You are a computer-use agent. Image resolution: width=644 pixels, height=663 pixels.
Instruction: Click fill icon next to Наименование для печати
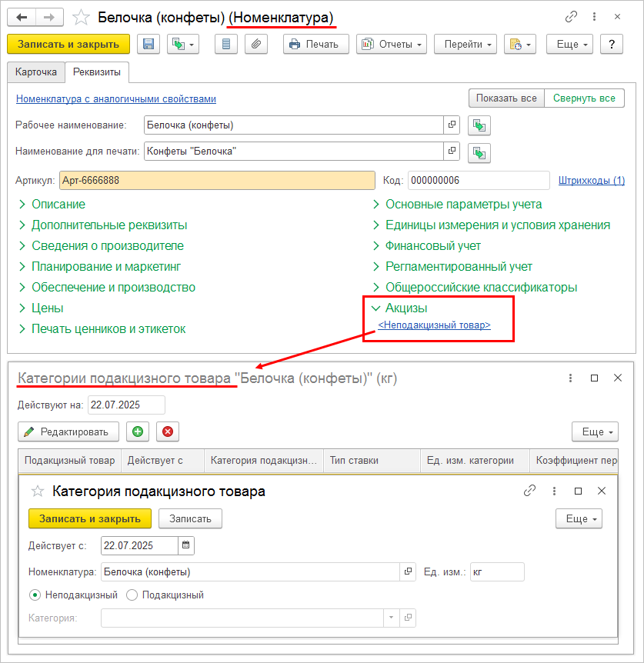[x=479, y=153]
